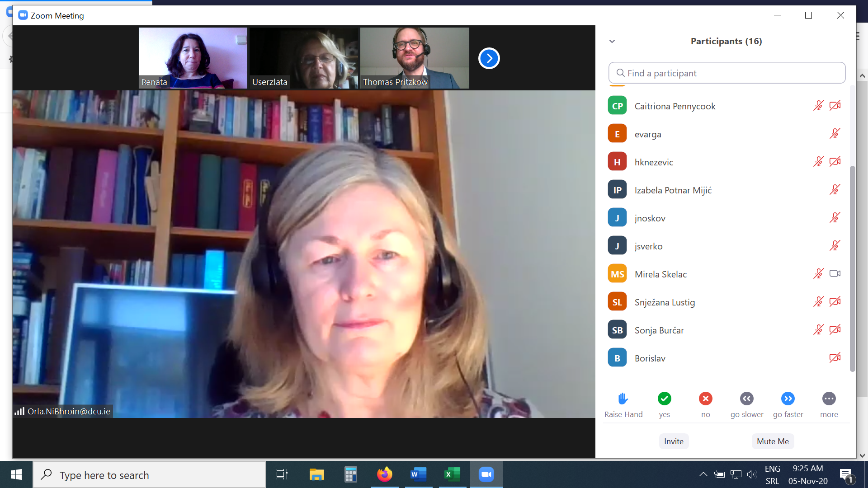Select participant jnoskov in list
This screenshot has width=868, height=488.
727,218
